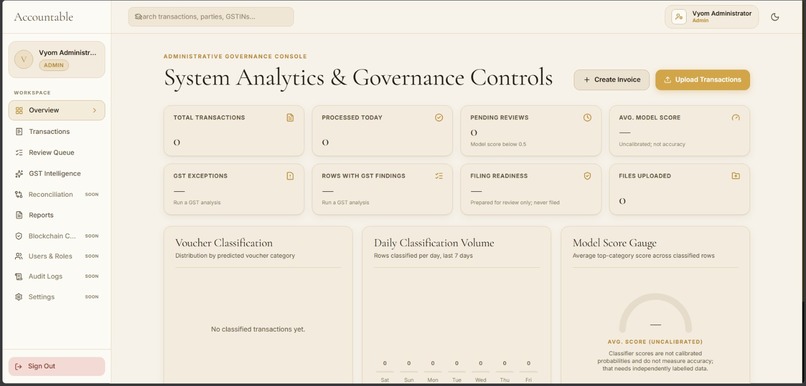Focus the search transactions input field
806x386 pixels.
coord(211,16)
